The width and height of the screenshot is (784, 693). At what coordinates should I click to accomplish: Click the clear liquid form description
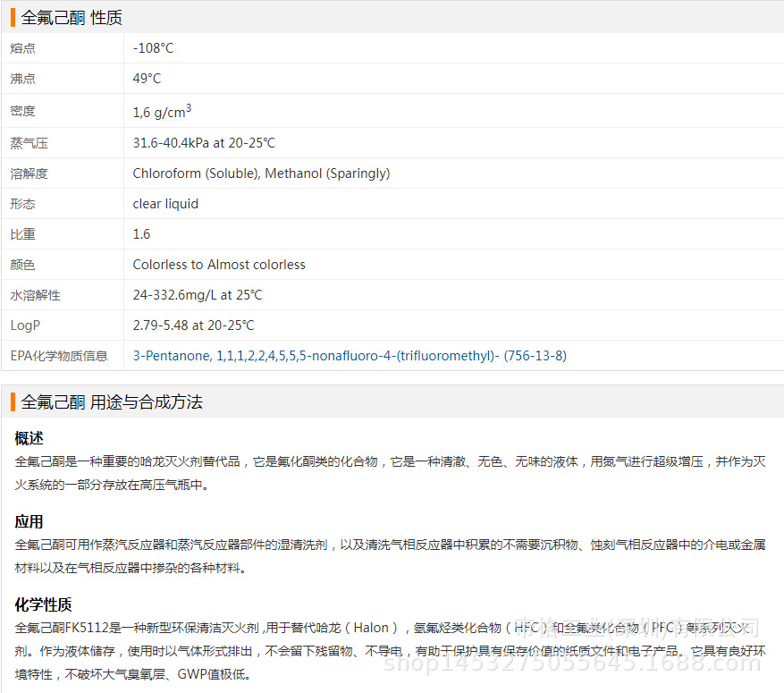point(165,204)
